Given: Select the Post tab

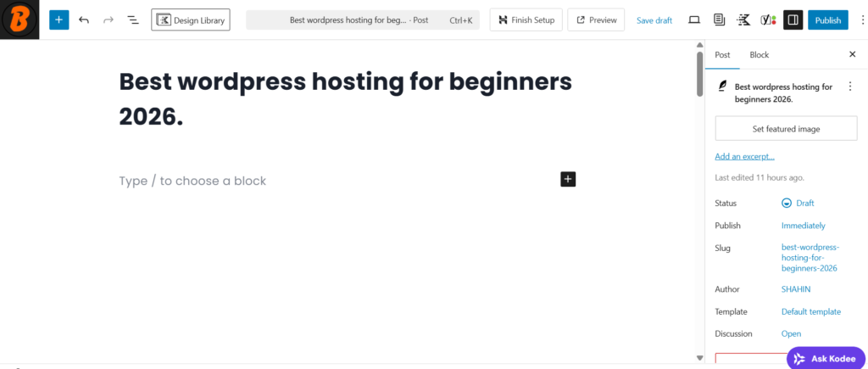Looking at the screenshot, I should coord(722,54).
